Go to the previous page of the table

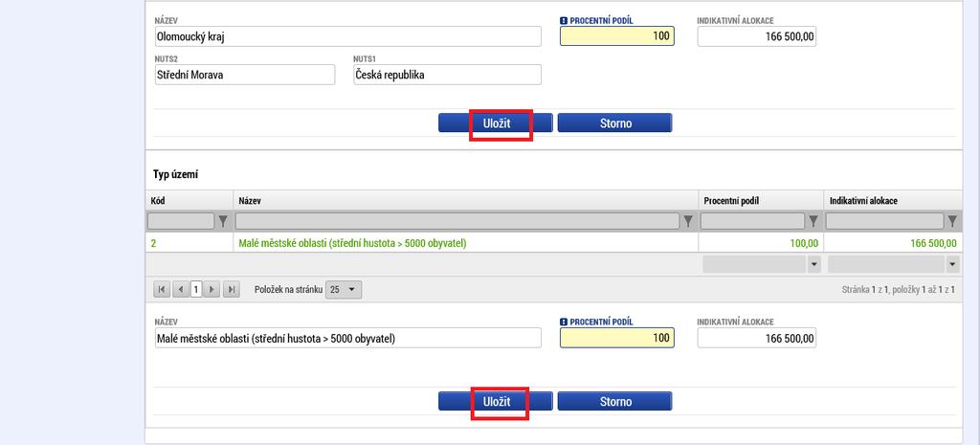coord(180,289)
